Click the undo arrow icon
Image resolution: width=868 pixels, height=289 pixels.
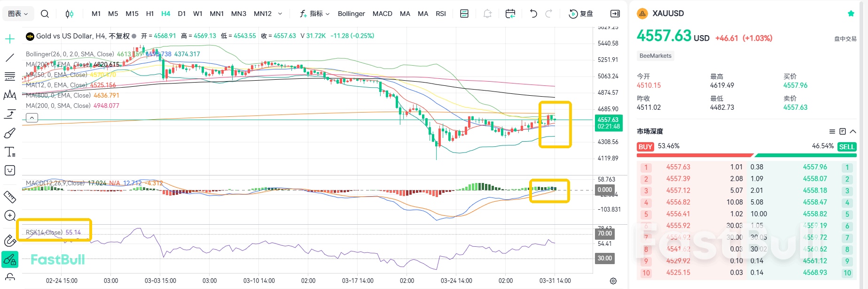(533, 14)
